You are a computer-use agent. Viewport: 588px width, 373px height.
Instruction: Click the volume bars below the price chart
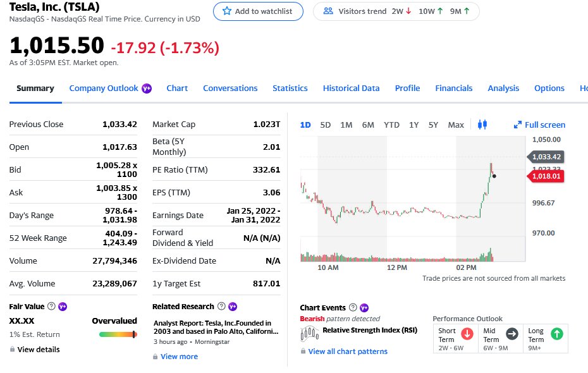tap(397, 255)
